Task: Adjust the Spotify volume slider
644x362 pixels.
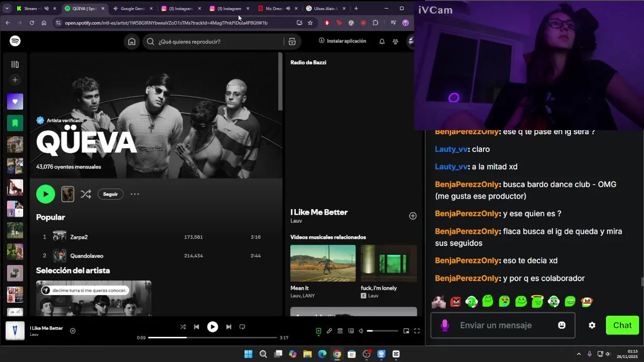Action: (382, 331)
